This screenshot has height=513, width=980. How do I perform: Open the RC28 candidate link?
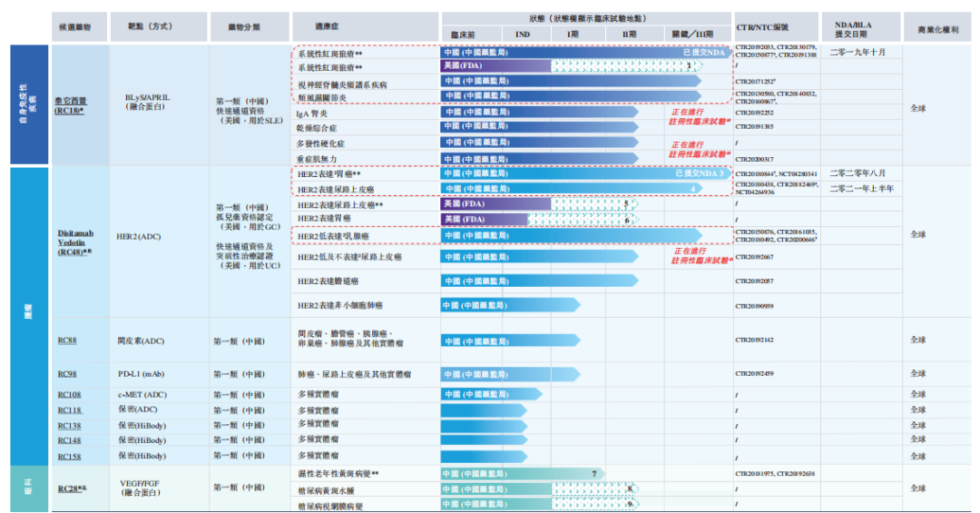point(72,488)
